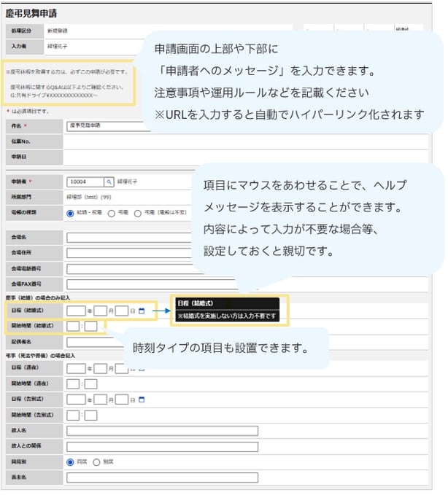Select the plain 弔電 radio option
The image size is (448, 495).
[x=112, y=214]
